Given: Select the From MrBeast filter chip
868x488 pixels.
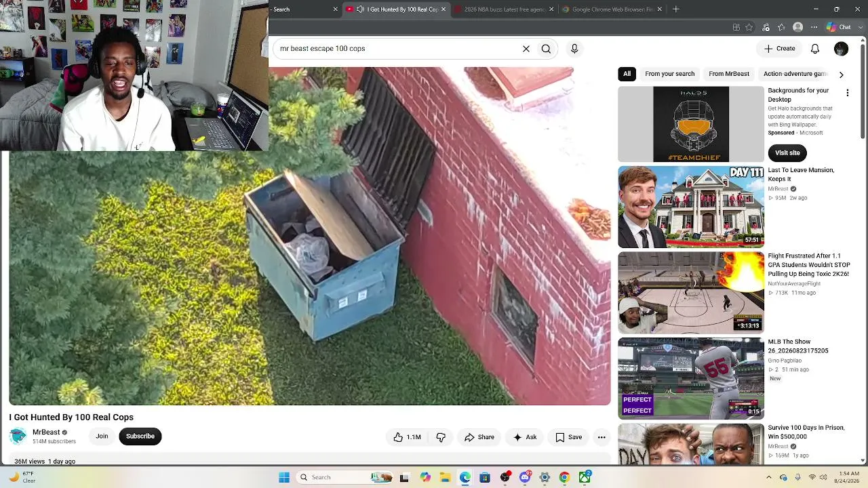Looking at the screenshot, I should (729, 74).
